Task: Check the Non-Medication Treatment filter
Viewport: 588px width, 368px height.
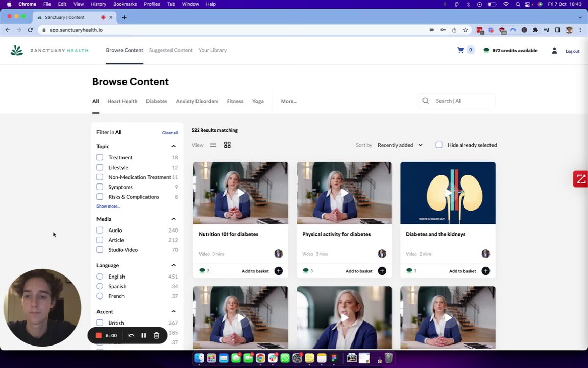Action: click(100, 177)
